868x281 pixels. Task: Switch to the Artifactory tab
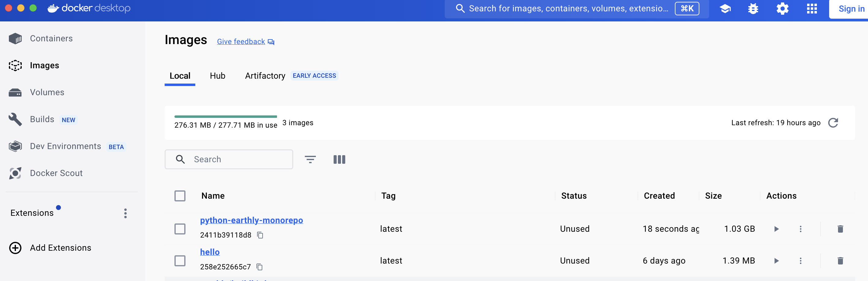coord(265,76)
